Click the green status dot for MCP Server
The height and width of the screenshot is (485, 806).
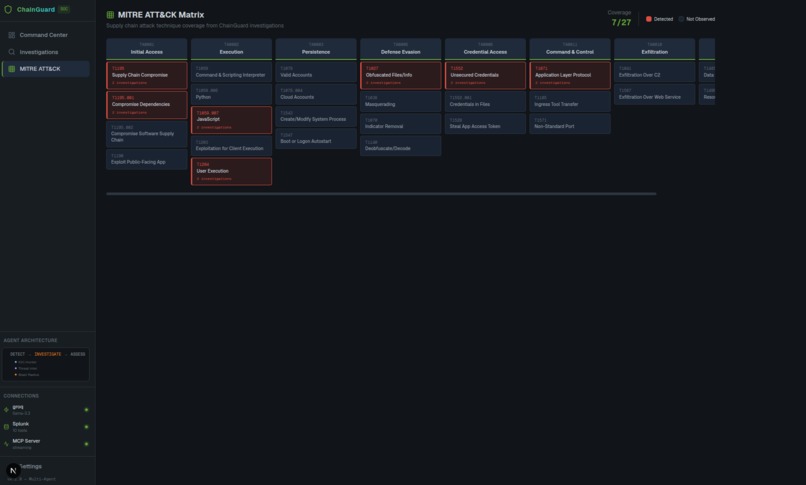point(86,444)
